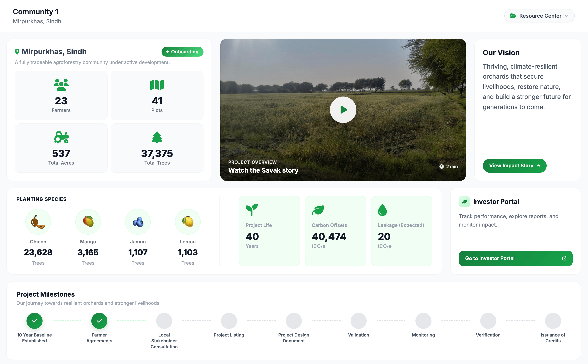Click the Our Vision heading
The width and height of the screenshot is (588, 364).
pyautogui.click(x=501, y=53)
